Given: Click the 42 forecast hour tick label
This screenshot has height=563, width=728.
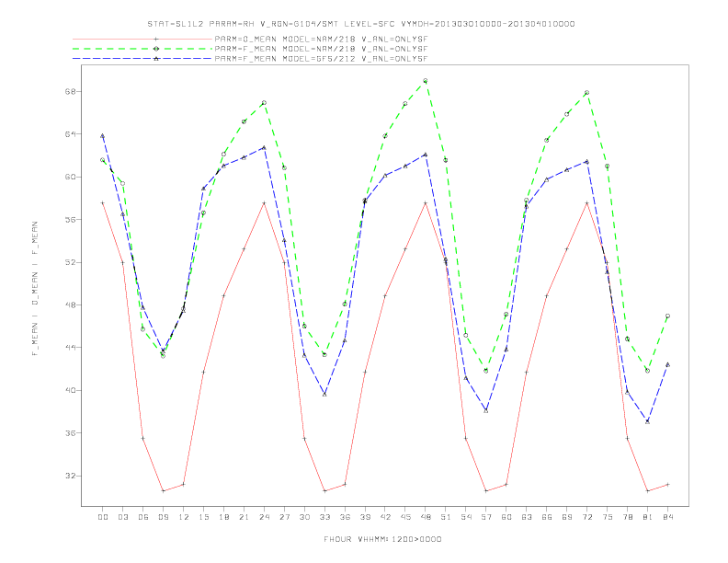Looking at the screenshot, I should click(385, 517).
